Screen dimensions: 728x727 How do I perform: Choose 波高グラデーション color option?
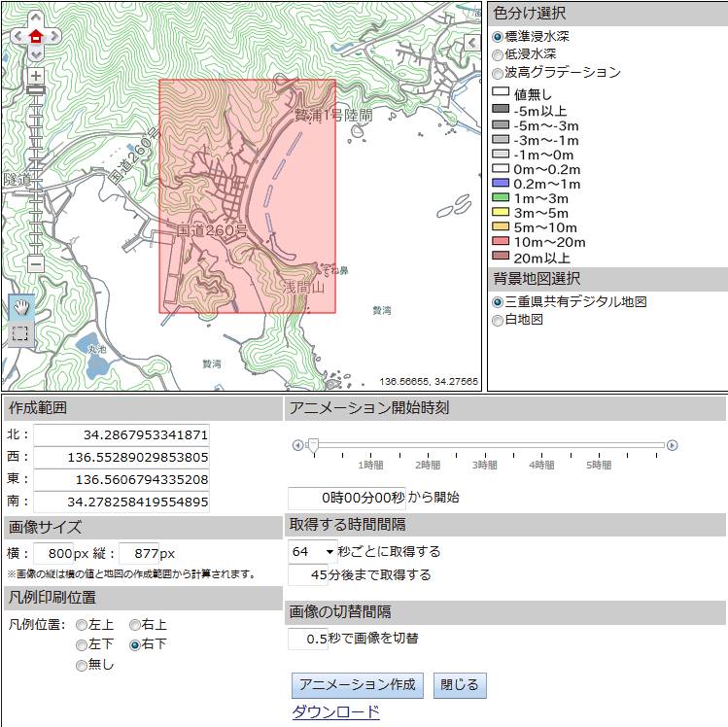click(x=499, y=73)
